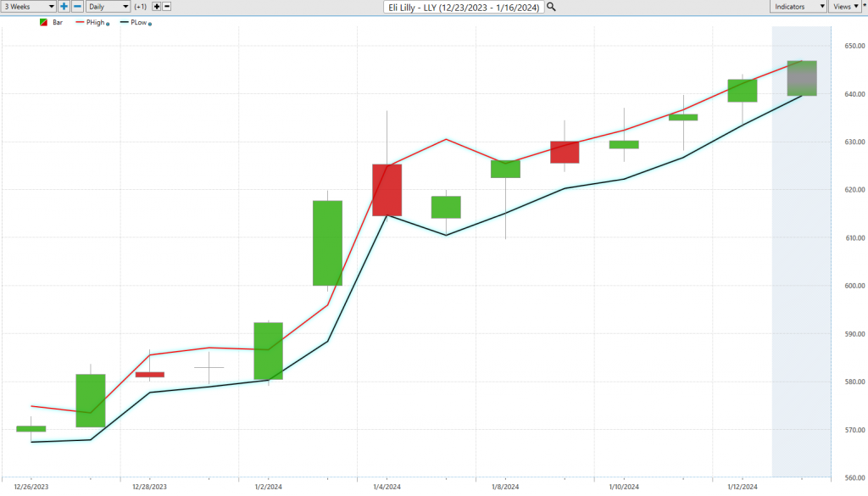Click the 640.00 price axis label
The height and width of the screenshot is (496, 868).
pos(854,94)
